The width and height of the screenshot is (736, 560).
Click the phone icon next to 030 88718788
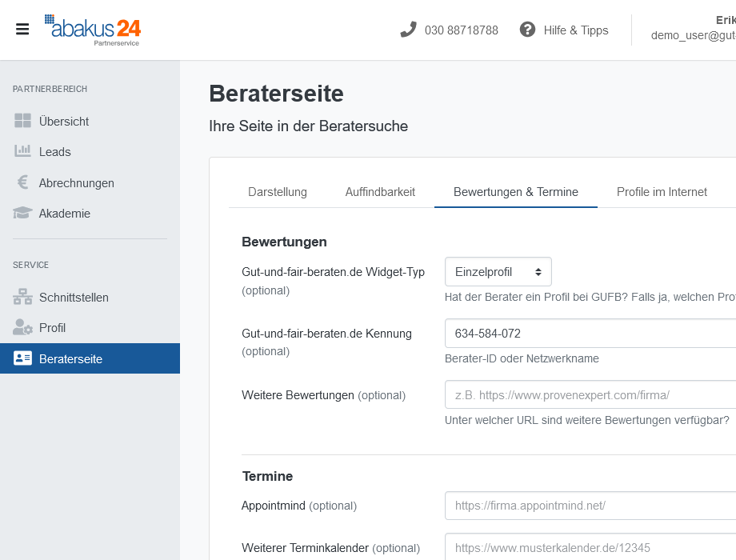(x=408, y=30)
